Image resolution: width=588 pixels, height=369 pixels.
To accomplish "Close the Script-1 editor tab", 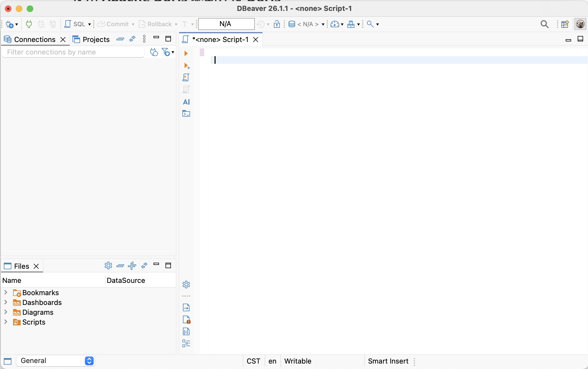I will [x=256, y=40].
